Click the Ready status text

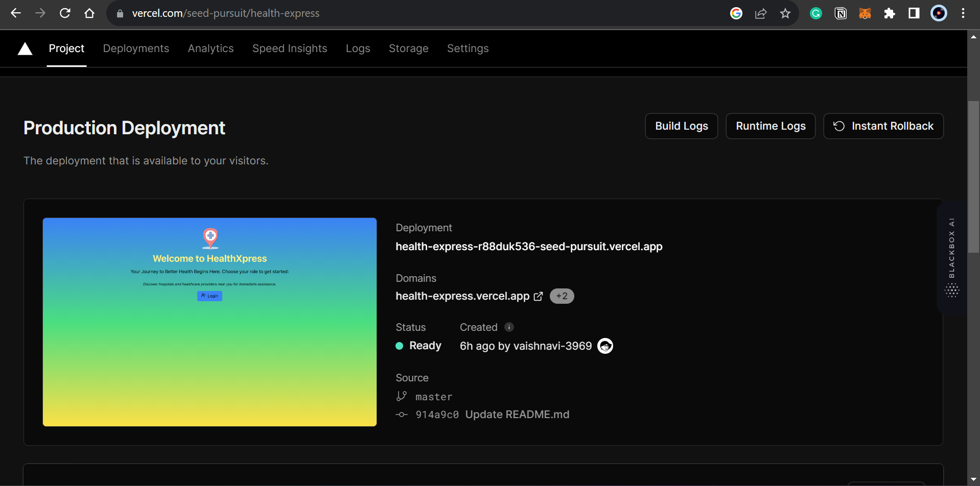pyautogui.click(x=425, y=346)
